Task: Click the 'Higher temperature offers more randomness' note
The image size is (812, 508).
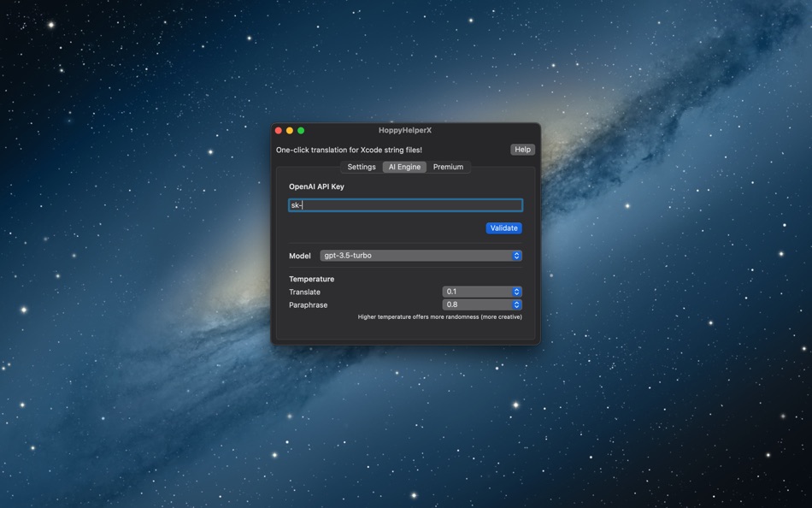Action: tap(439, 316)
